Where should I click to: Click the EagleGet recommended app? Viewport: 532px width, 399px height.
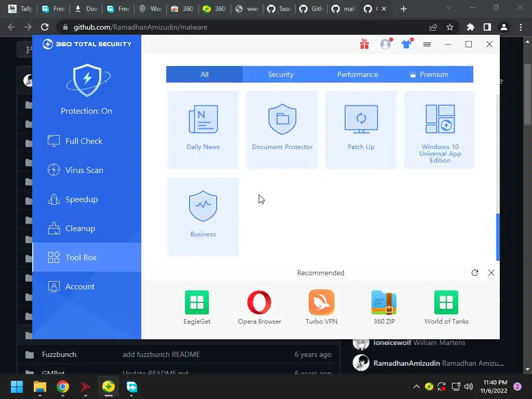pyautogui.click(x=197, y=308)
